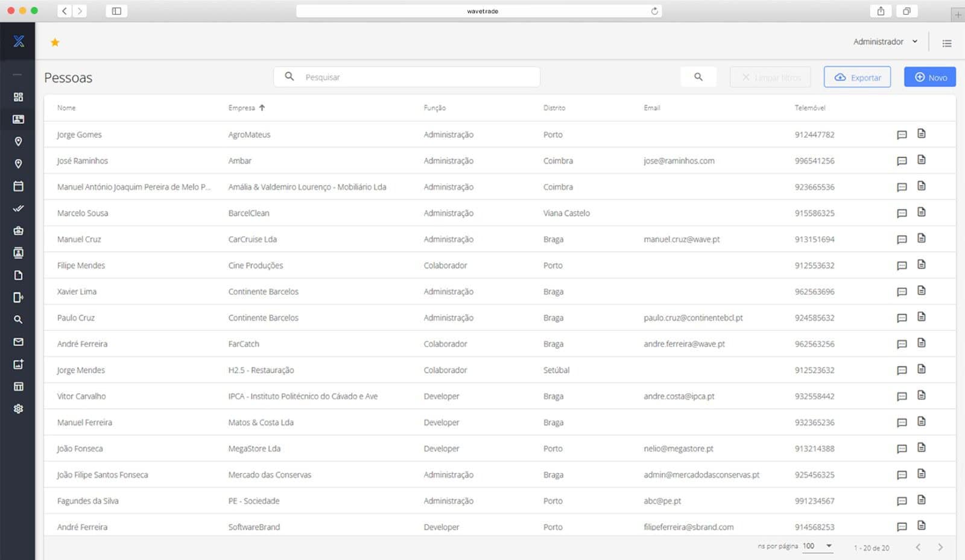Sort by Distrito column header
The image size is (965, 560).
(x=554, y=108)
